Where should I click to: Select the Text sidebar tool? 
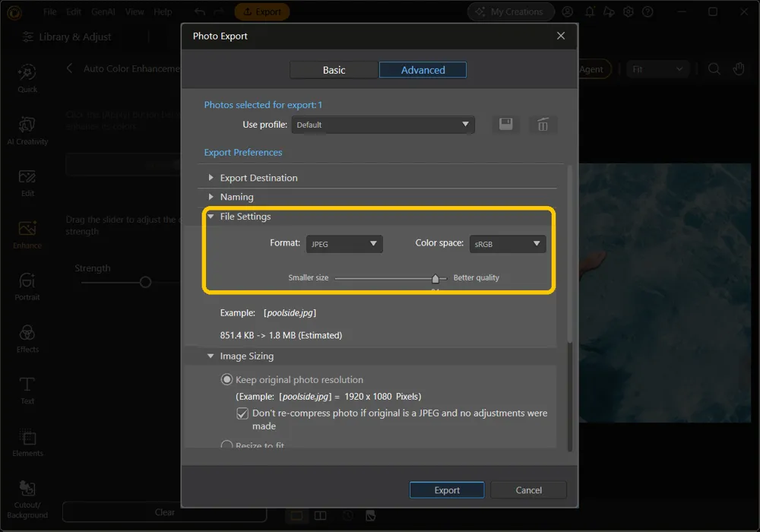(27, 391)
